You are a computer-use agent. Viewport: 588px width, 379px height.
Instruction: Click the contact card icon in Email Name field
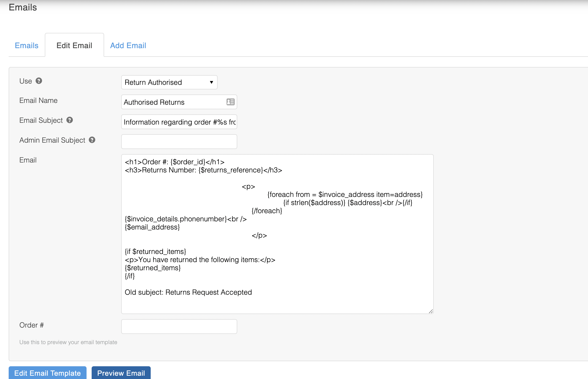point(230,102)
